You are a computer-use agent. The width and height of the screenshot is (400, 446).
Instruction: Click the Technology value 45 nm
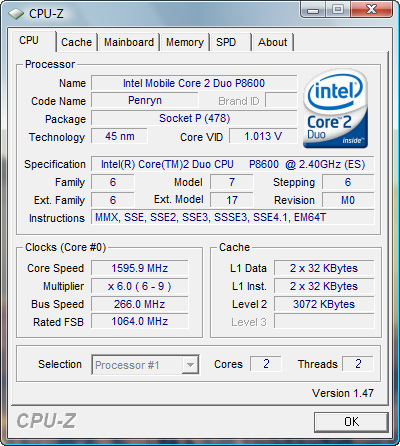pos(119,136)
